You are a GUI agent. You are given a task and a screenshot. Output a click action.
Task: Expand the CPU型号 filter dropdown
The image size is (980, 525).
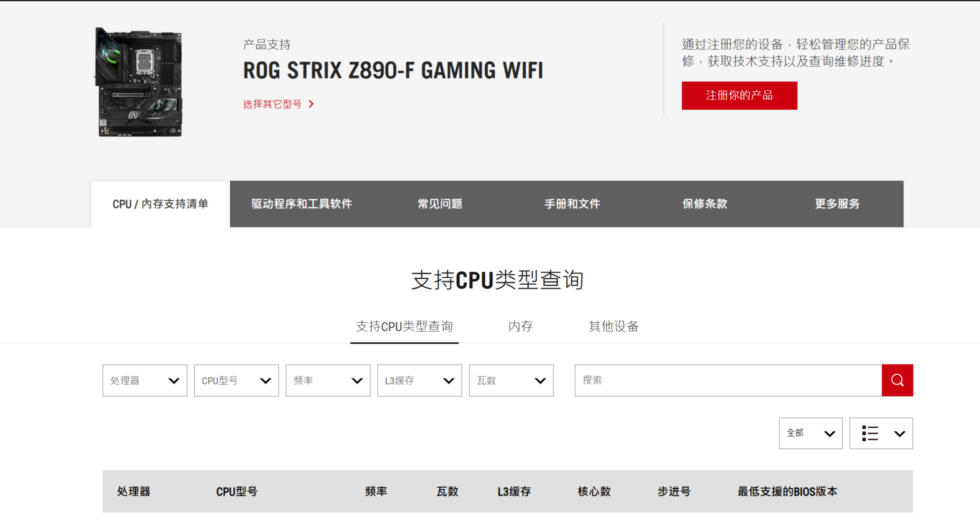pyautogui.click(x=236, y=380)
